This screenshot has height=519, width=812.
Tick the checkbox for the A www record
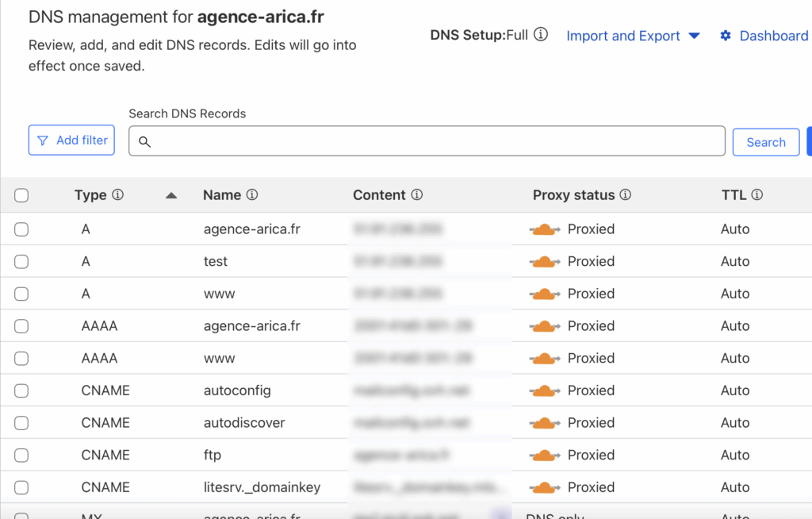[21, 294]
